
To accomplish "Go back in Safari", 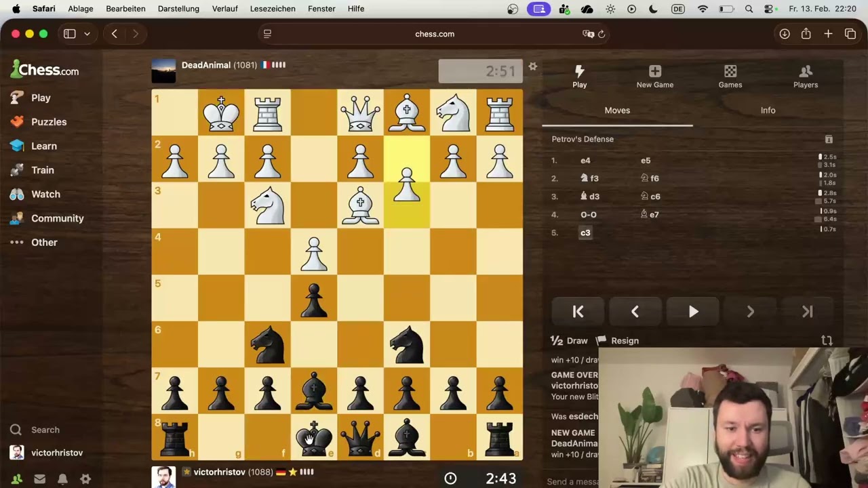I will click(x=114, y=34).
